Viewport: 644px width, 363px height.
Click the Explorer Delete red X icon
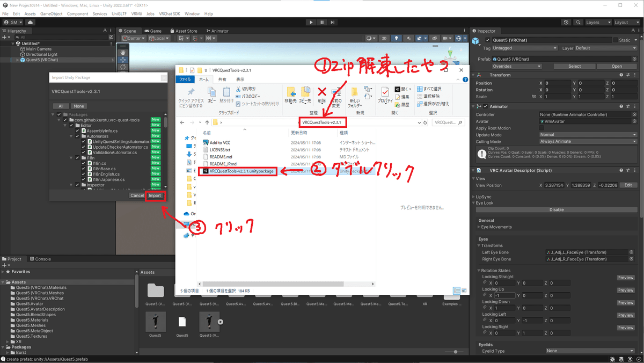coord(322,92)
